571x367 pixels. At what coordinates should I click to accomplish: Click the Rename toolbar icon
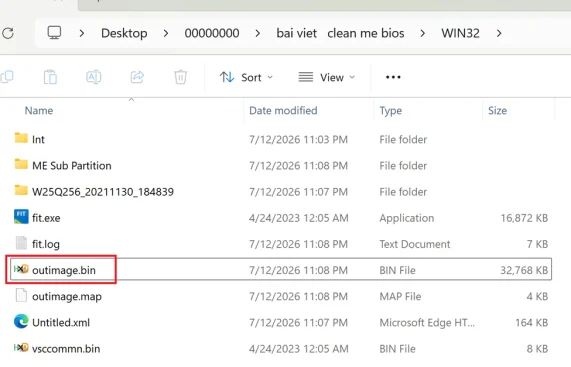94,77
